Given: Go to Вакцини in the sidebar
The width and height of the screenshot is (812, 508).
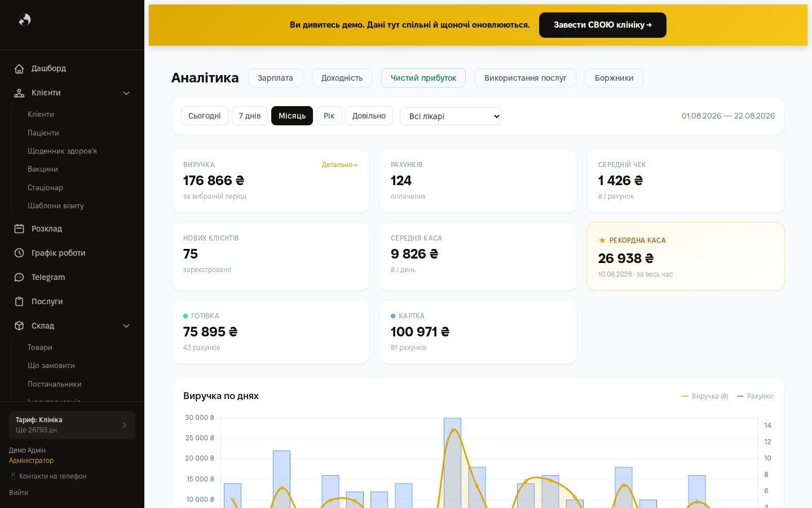Looking at the screenshot, I should (x=43, y=169).
